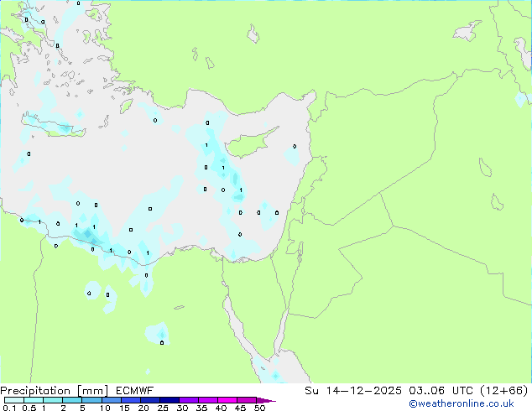The image size is (532, 411).
Task: Click the ECMWF model label
Action: [x=135, y=391]
